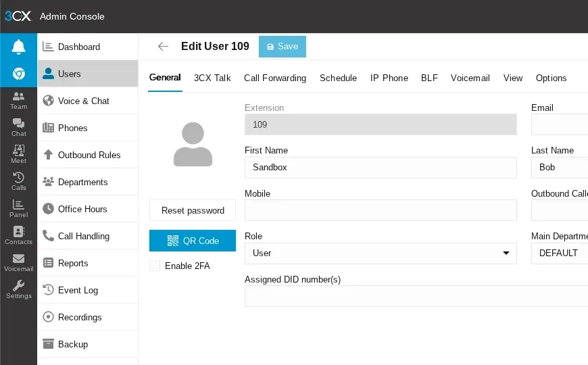Click the Extension field showing 109
This screenshot has width=588, height=365.
point(381,124)
